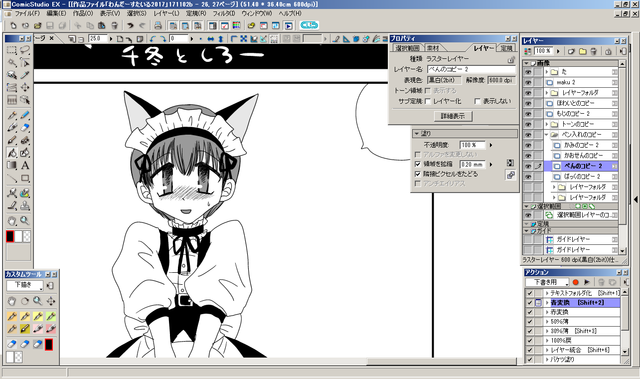Expand the た folder layer
The width and height of the screenshot is (640, 379).
(x=547, y=72)
